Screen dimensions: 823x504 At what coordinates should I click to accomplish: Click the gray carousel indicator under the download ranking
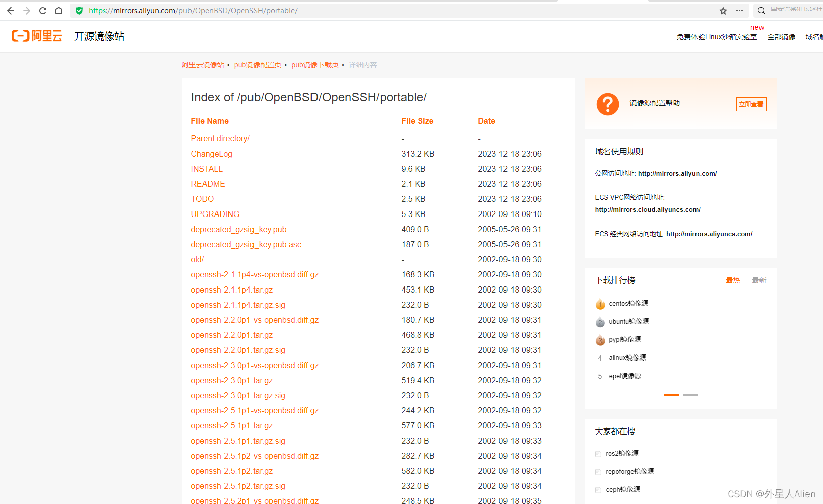[690, 395]
